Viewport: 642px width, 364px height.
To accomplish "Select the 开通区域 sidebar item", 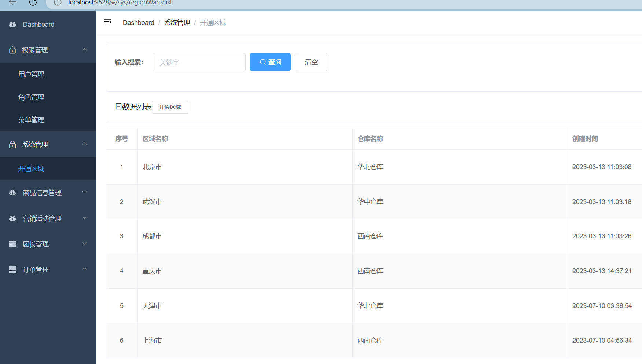I will coord(31,169).
